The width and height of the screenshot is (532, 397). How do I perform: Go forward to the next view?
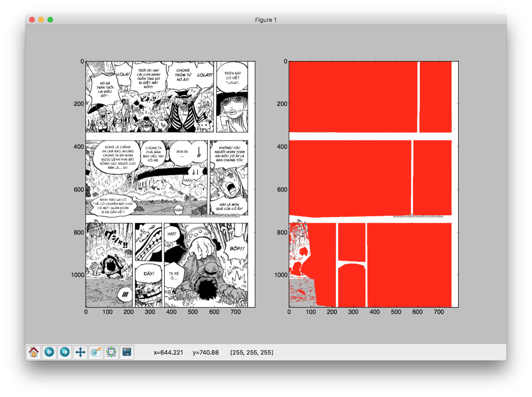tap(64, 352)
